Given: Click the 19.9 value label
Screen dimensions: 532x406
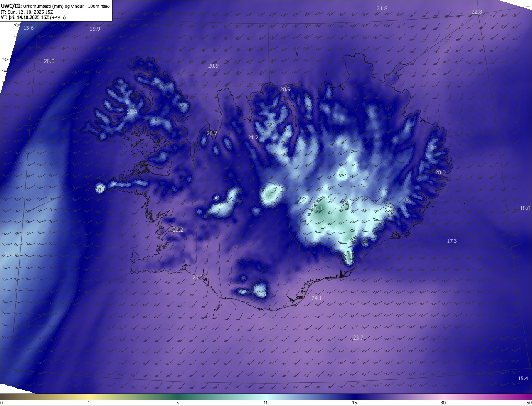Looking at the screenshot, I should point(95,29).
